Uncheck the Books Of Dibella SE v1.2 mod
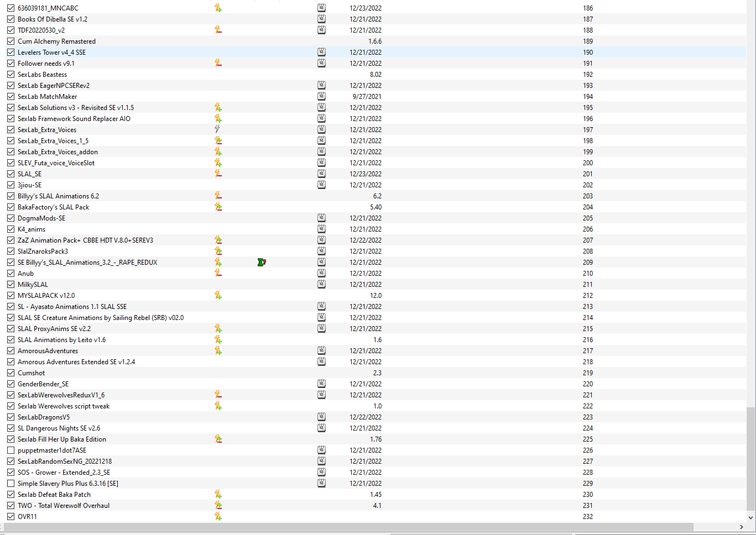Viewport: 756px width, 535px height. click(x=11, y=19)
